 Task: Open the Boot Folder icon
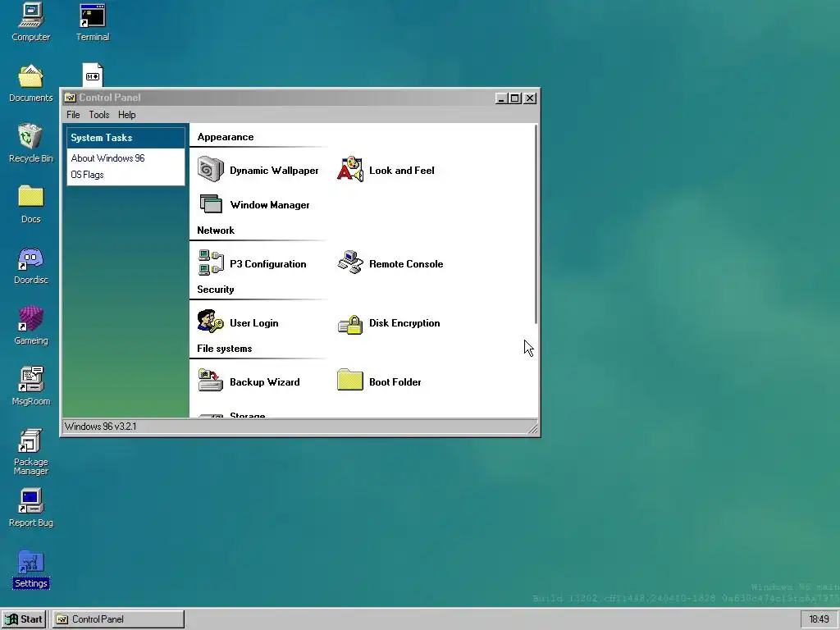point(350,380)
